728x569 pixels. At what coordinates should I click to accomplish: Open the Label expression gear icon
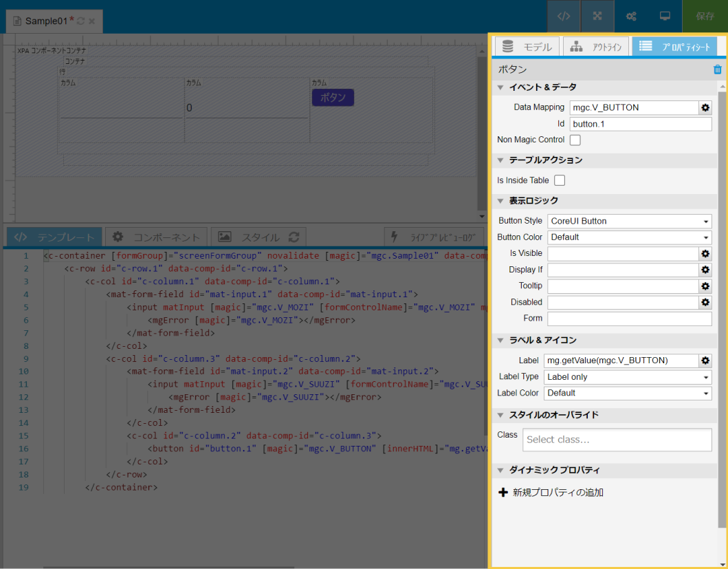pyautogui.click(x=705, y=361)
